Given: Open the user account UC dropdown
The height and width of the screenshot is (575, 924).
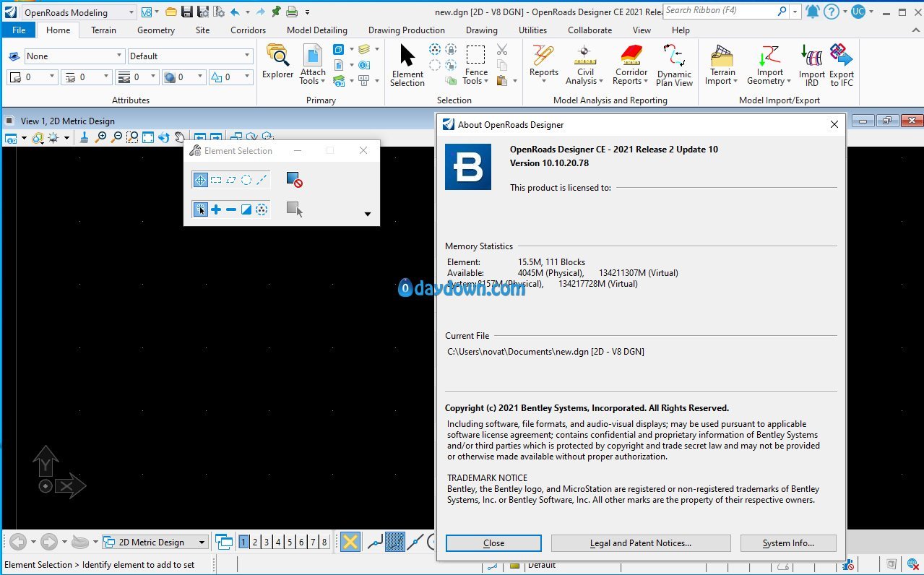Looking at the screenshot, I should (871, 12).
